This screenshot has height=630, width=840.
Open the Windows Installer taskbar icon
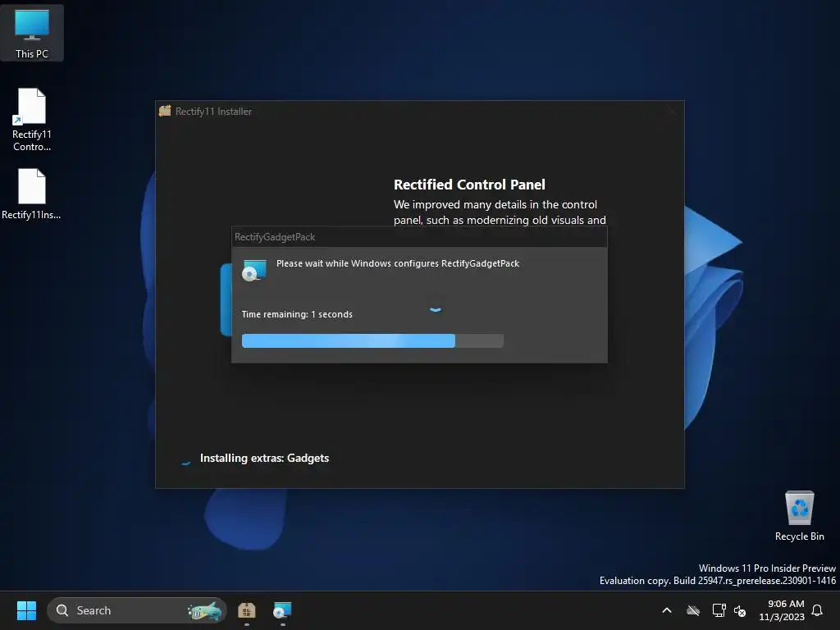(282, 610)
